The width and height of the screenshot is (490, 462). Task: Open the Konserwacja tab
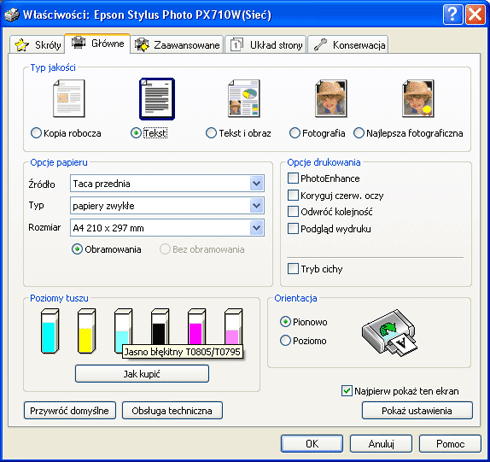(348, 45)
